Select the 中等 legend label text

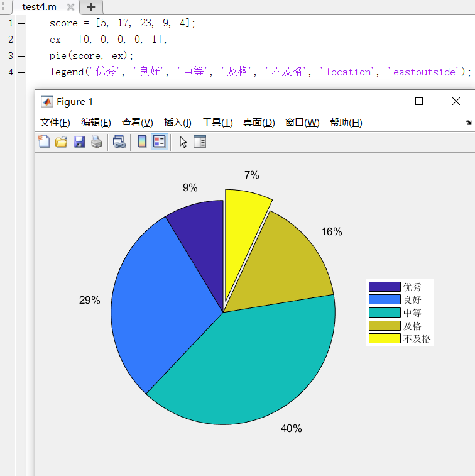[412, 313]
